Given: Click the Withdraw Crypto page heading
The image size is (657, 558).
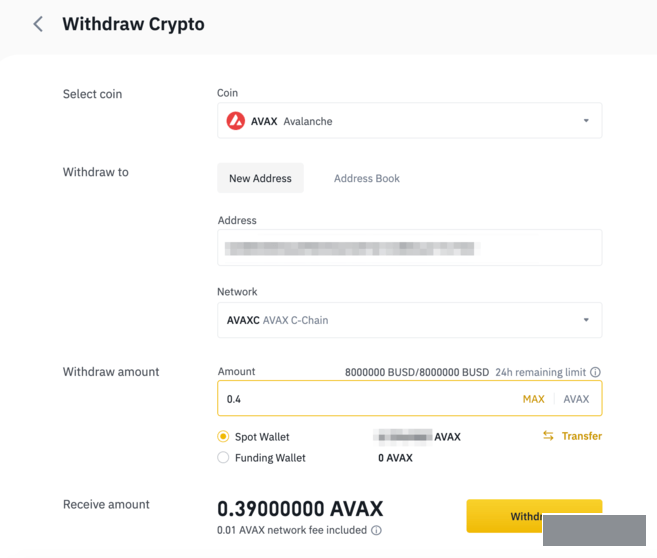Looking at the screenshot, I should (x=133, y=24).
